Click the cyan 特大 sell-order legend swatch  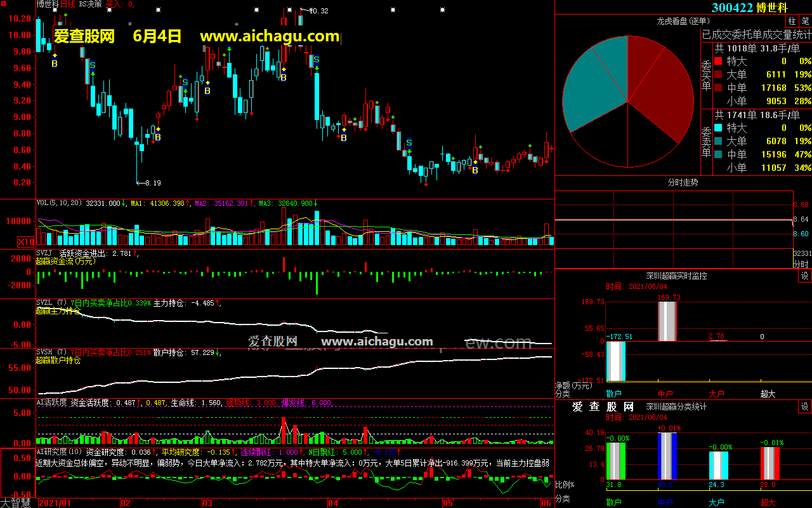(718, 128)
